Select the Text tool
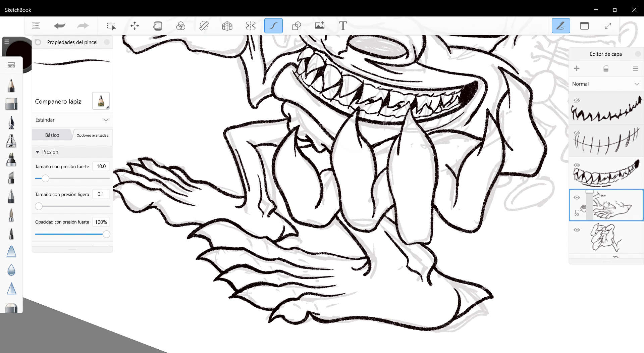 click(x=342, y=26)
